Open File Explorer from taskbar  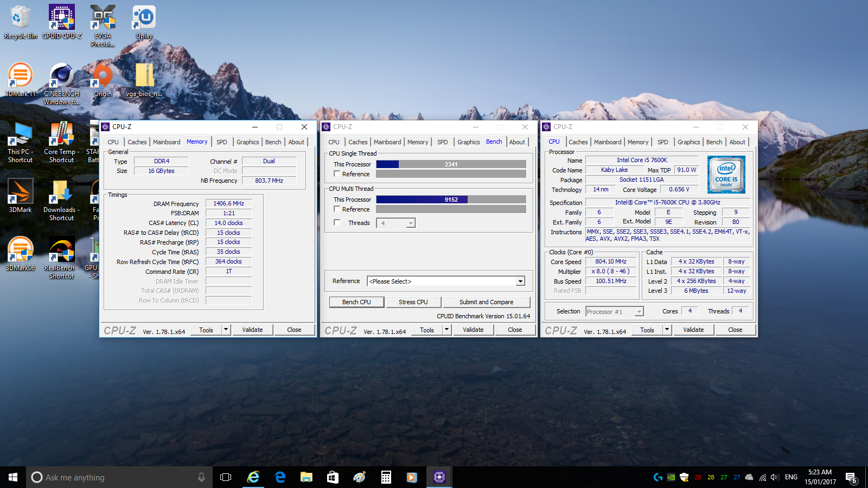[x=307, y=477]
